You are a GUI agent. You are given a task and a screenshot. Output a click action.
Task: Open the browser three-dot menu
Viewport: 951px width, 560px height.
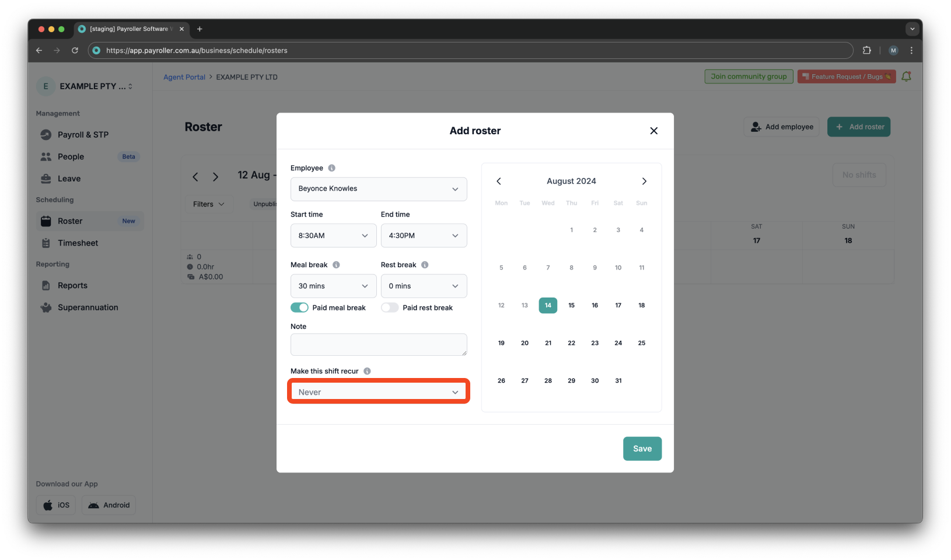(x=911, y=51)
